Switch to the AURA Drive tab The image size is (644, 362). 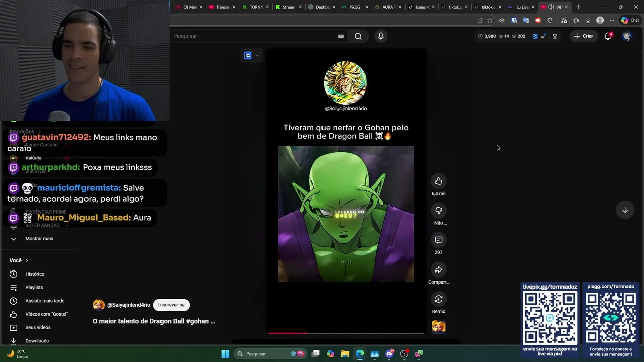click(386, 7)
